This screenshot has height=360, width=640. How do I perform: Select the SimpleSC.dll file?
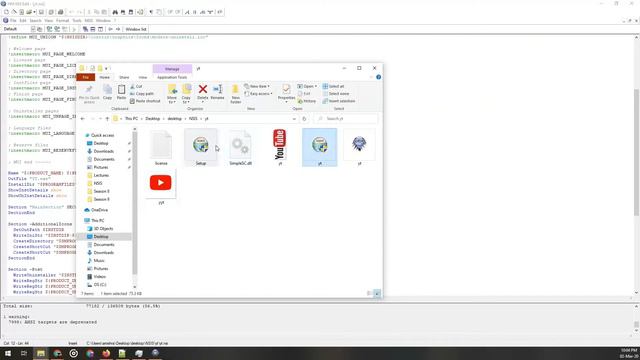pos(240,147)
